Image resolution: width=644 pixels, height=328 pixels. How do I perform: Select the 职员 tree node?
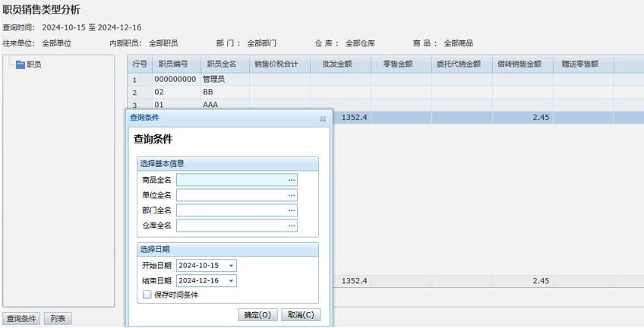(34, 65)
